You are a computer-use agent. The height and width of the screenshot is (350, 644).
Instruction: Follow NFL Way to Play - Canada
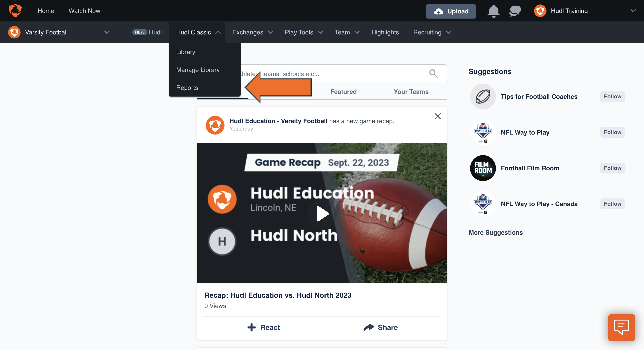pos(612,204)
